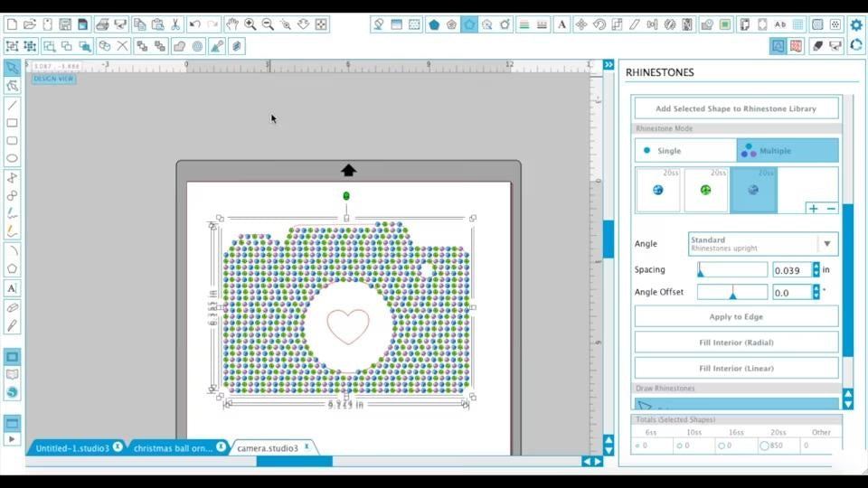Click the Spacing slider
The height and width of the screenshot is (488, 868).
732,269
